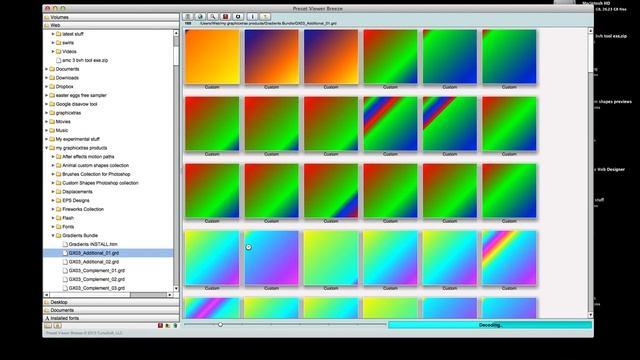Screen dimensions: 640x360
Task: Click the first toolbar icon above the path
Action: [x=187, y=17]
